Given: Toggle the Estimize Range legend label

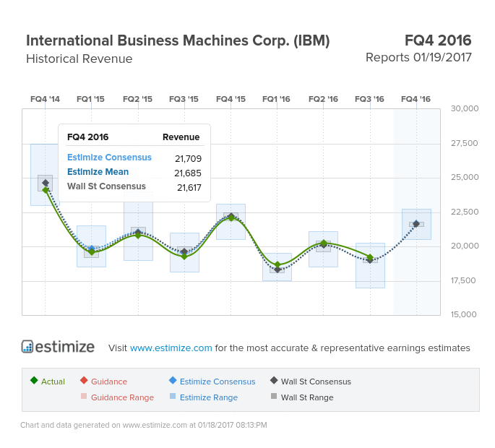Looking at the screenshot, I should [x=209, y=397].
